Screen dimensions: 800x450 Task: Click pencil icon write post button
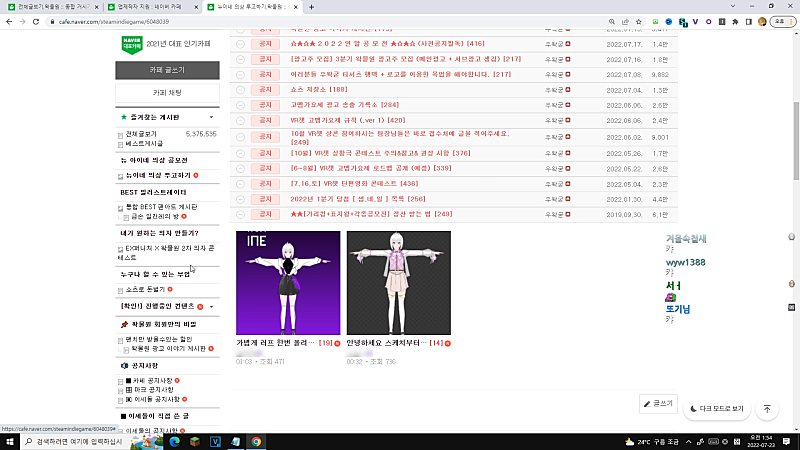tap(658, 404)
